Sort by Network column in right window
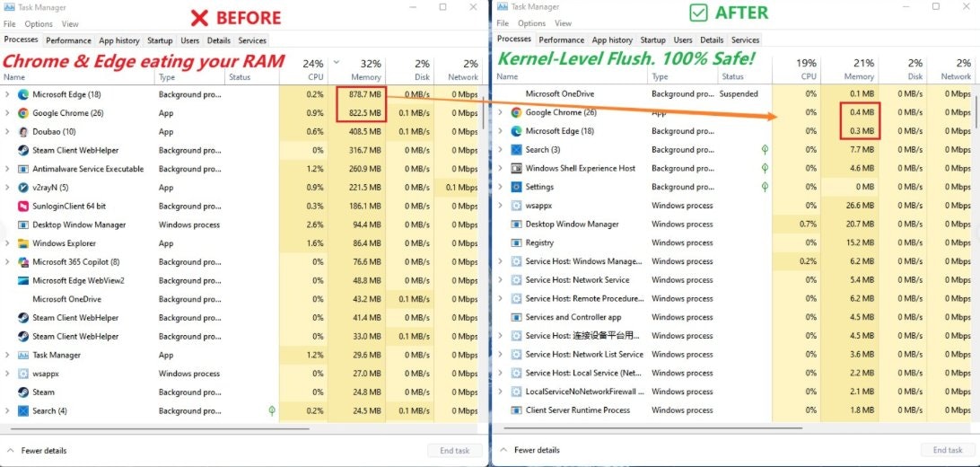Screen dimensions: 980x467 (950, 69)
